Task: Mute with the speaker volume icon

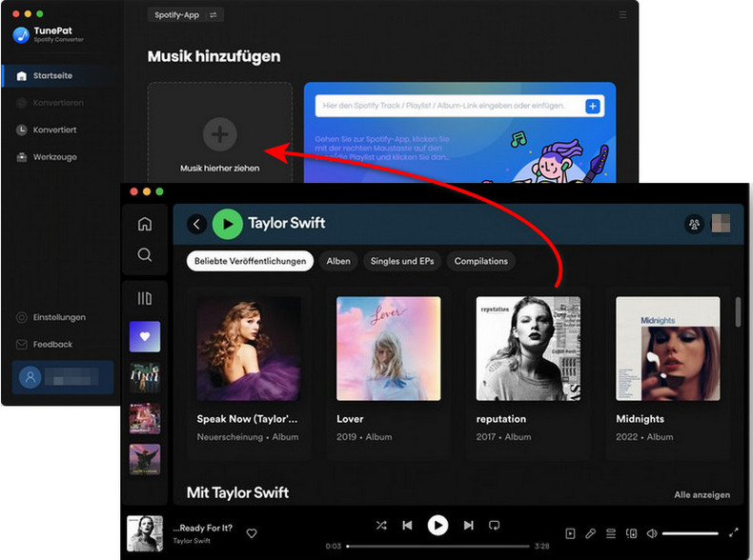Action: tap(652, 533)
